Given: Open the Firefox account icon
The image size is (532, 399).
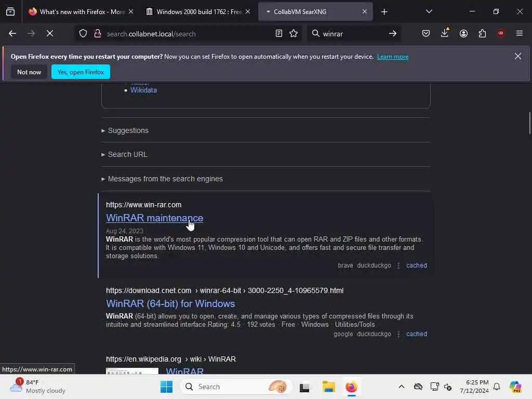Looking at the screenshot, I should coord(463,33).
